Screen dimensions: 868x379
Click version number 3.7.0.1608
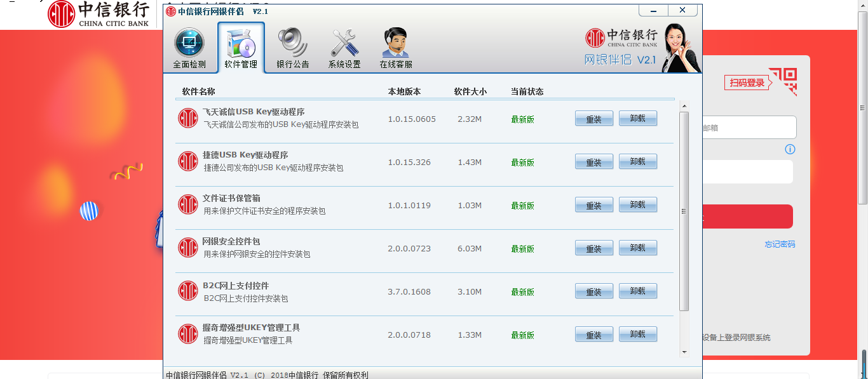coord(409,292)
